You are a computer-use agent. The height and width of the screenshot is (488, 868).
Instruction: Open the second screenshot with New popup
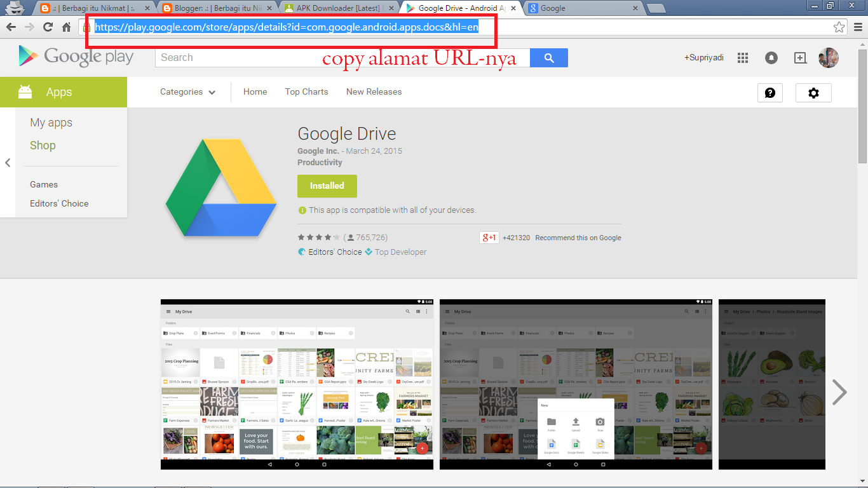tap(576, 384)
